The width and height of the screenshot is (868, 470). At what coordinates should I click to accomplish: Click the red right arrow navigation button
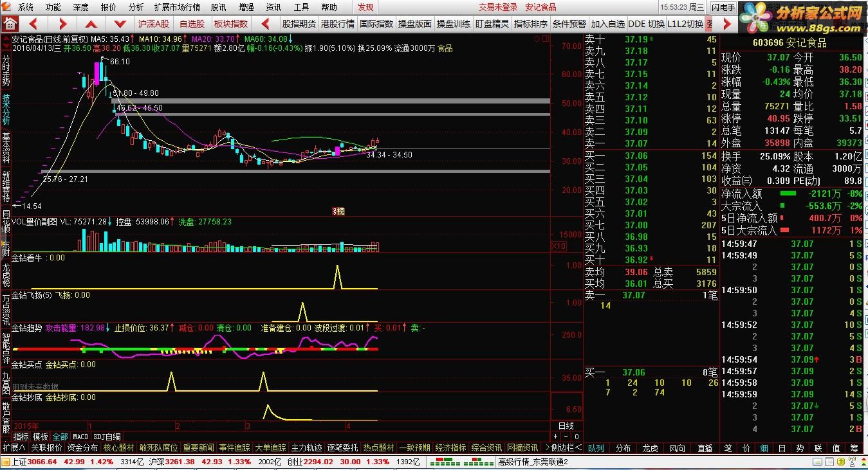(63, 24)
